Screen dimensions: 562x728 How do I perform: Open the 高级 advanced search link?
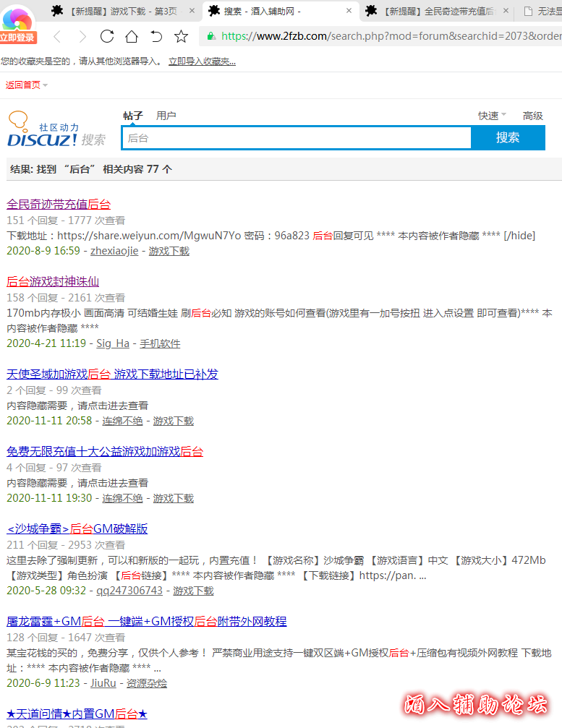533,116
